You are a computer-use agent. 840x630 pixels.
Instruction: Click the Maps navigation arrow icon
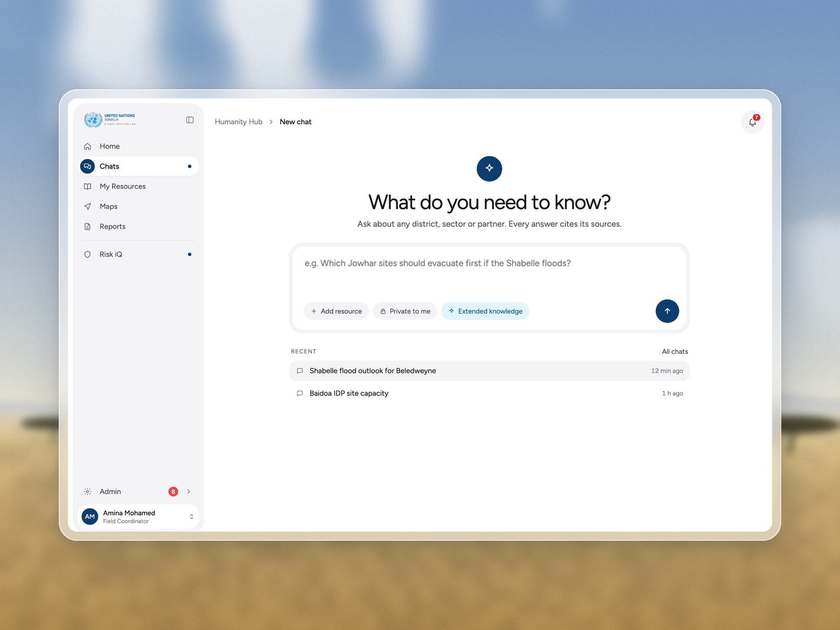(x=88, y=206)
